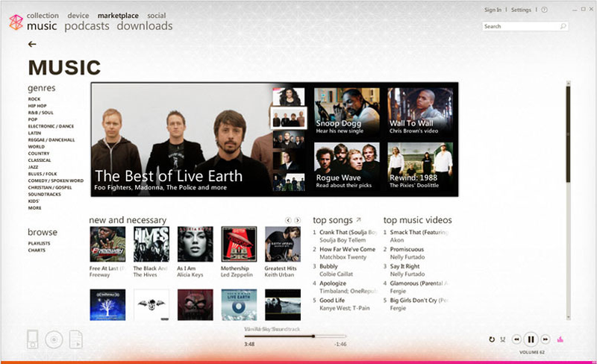The image size is (597, 364).
Task: Click the pink visualizer icon
Action: click(x=560, y=339)
